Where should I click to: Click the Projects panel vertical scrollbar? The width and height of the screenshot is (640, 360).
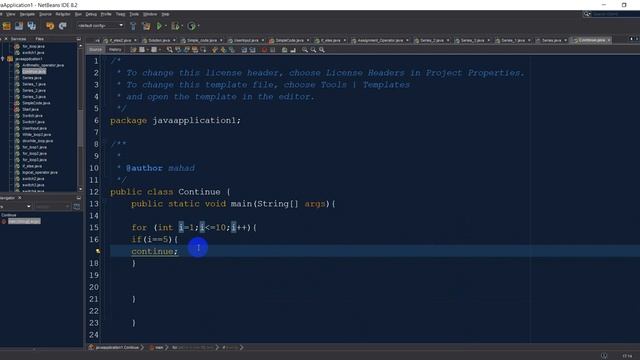[80, 127]
